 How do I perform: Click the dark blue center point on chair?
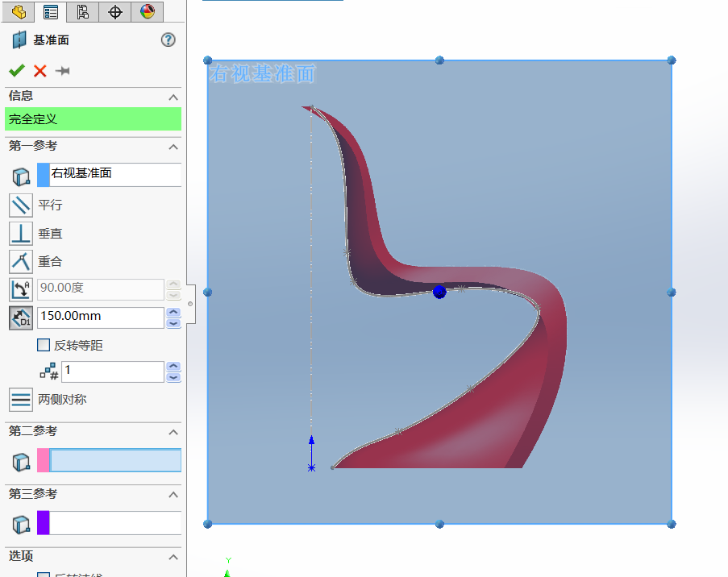pos(439,293)
